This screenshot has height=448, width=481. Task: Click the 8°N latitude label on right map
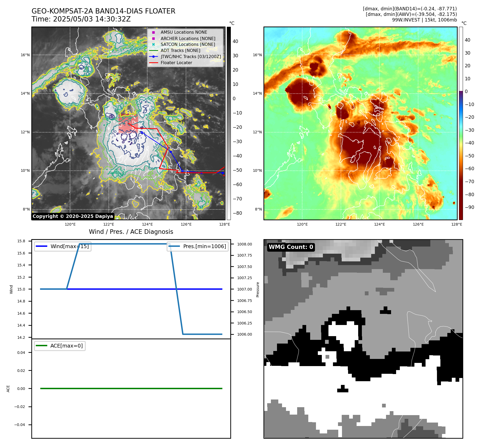click(258, 209)
